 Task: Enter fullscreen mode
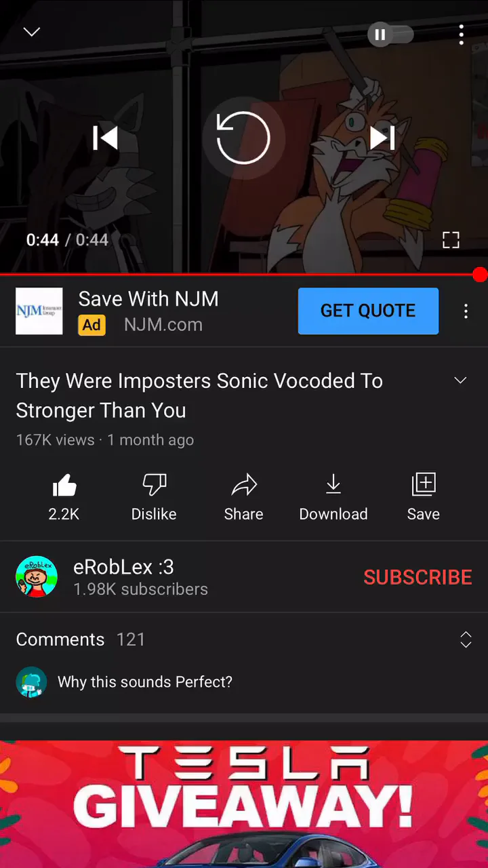coord(451,239)
